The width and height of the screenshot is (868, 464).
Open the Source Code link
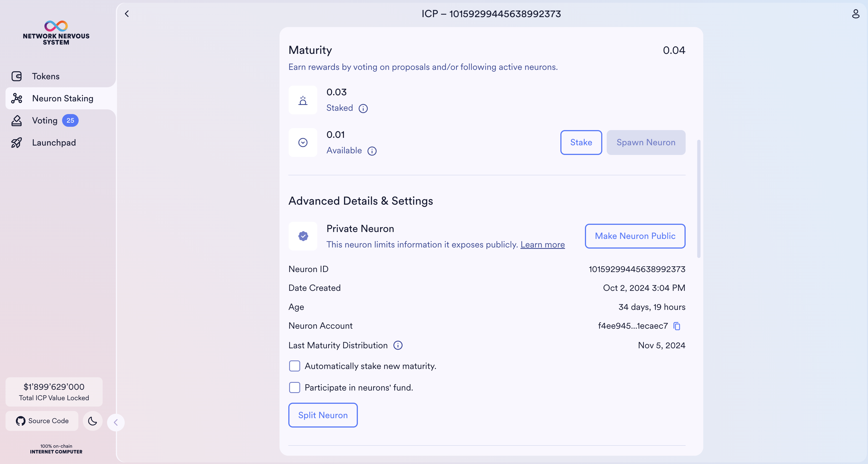click(41, 421)
